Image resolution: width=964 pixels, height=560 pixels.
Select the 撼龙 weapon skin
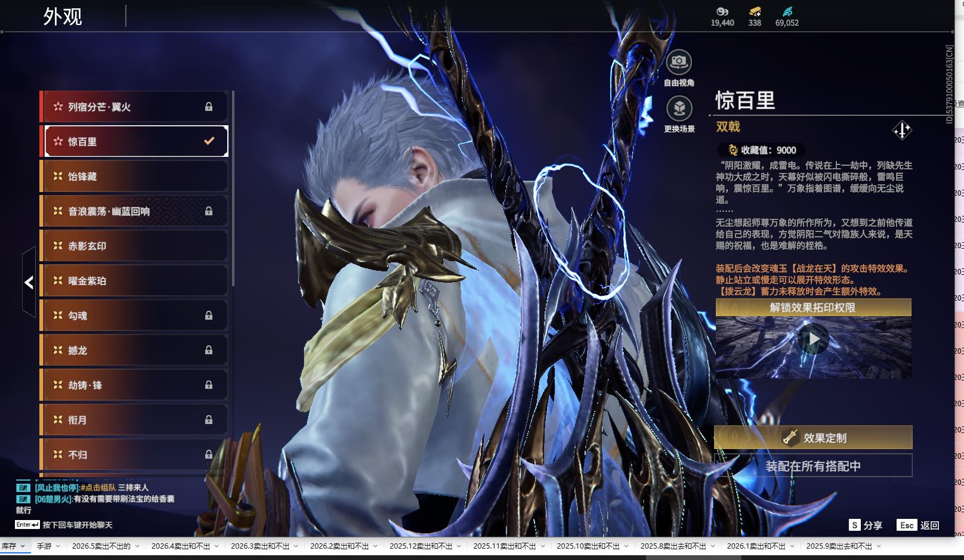coord(134,350)
